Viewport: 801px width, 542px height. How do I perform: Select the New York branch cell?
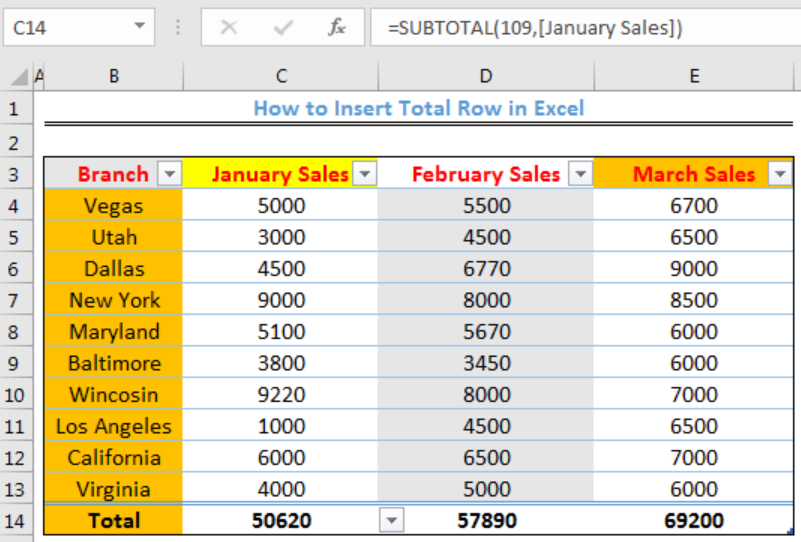tap(113, 300)
